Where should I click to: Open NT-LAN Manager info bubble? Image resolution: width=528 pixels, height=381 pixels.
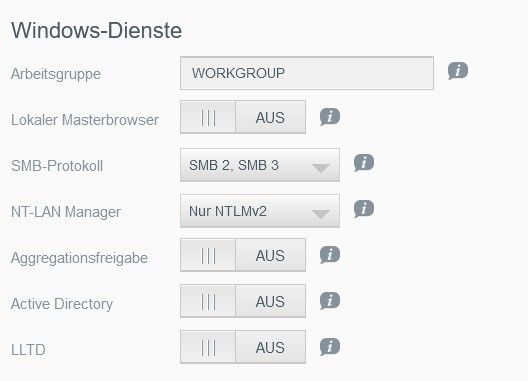click(364, 209)
